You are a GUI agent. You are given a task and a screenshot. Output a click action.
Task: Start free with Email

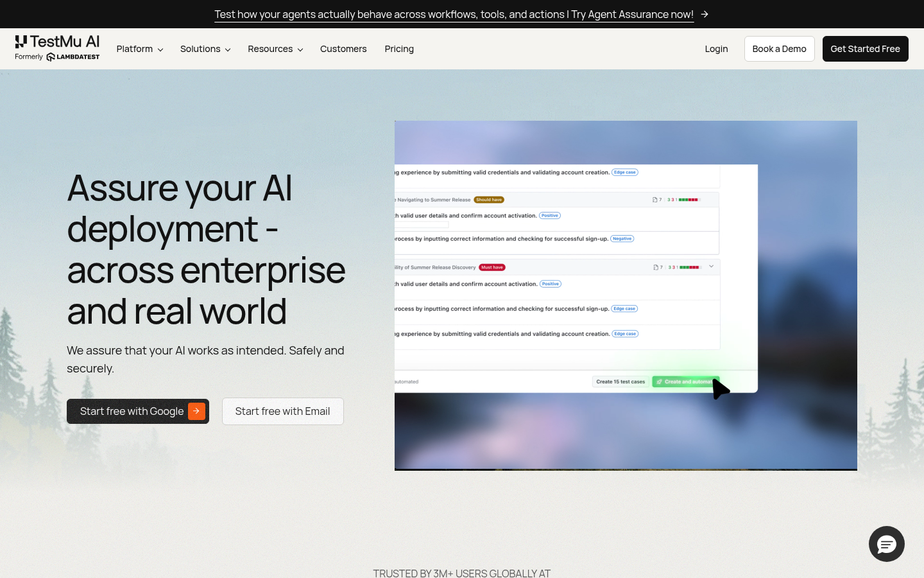point(283,412)
